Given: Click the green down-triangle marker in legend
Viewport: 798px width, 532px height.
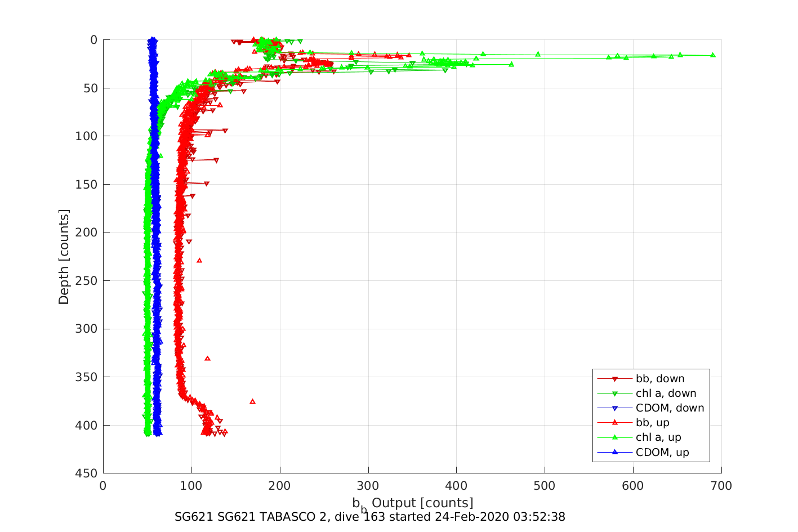Looking at the screenshot, I should (615, 394).
